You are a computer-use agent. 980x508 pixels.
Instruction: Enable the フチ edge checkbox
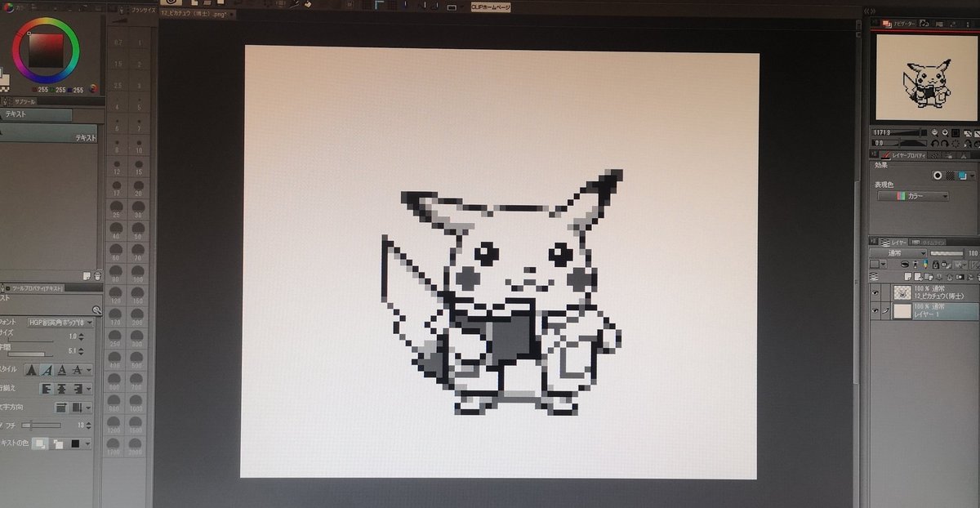pos(2,426)
